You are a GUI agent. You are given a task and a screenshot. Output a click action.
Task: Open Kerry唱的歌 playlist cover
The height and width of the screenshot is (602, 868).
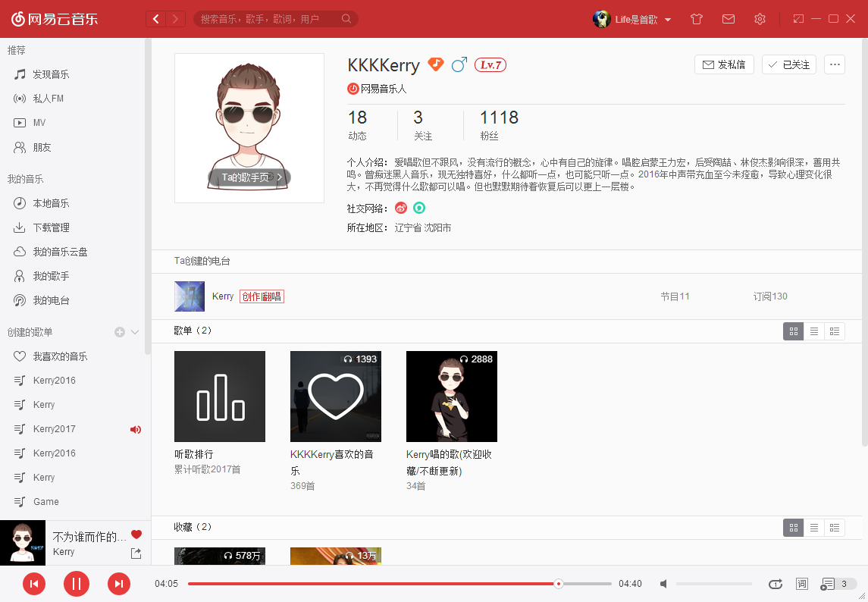(452, 397)
